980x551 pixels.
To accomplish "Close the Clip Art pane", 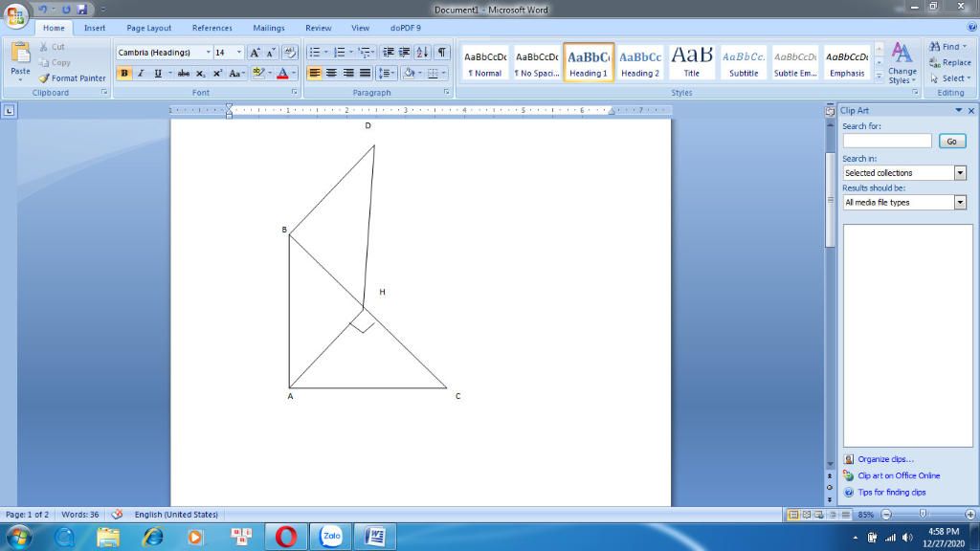I will (970, 111).
